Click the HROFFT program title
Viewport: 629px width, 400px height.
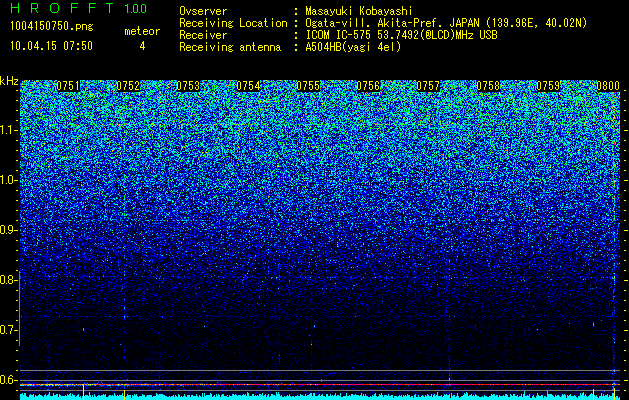pos(63,8)
